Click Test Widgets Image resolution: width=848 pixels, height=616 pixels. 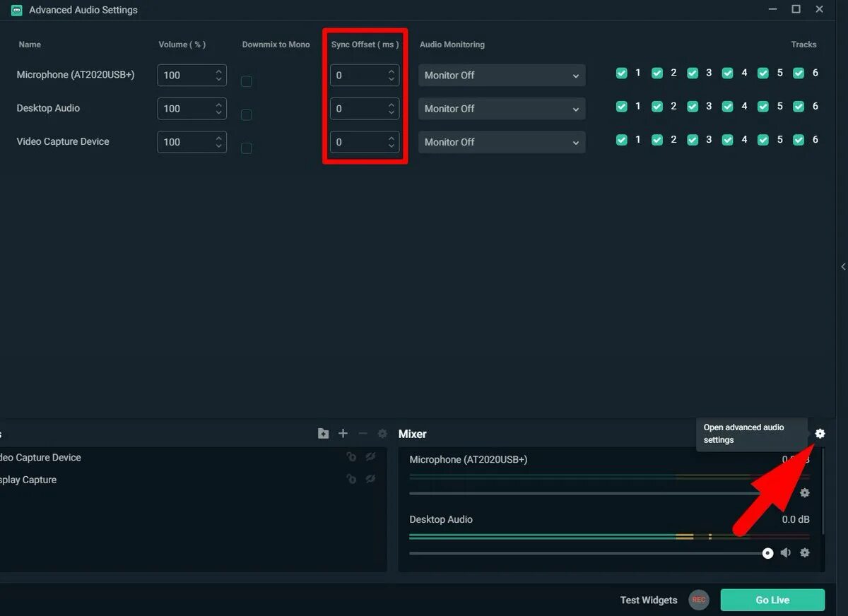click(649, 600)
